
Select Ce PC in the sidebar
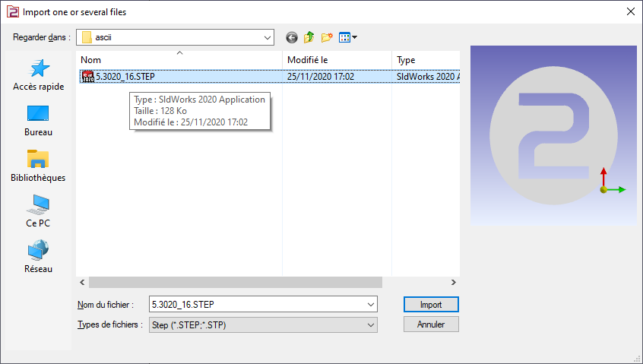tap(38, 212)
